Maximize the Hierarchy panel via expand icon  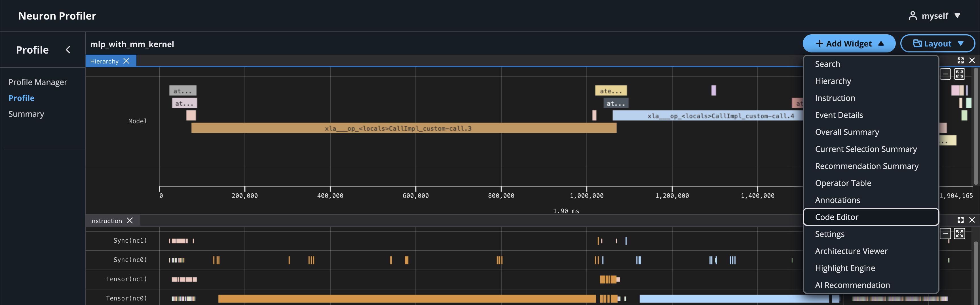961,60
